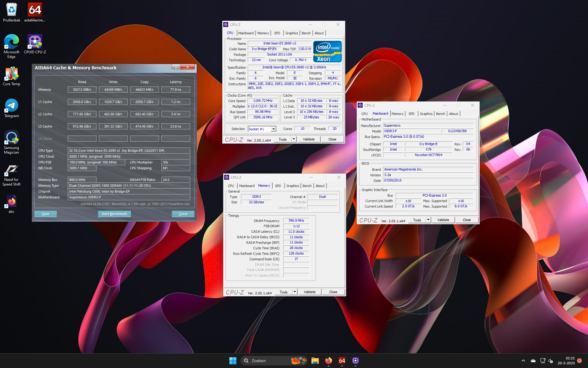Click Memory Read value 50212 MB/s
The width and height of the screenshot is (588, 368).
point(82,90)
